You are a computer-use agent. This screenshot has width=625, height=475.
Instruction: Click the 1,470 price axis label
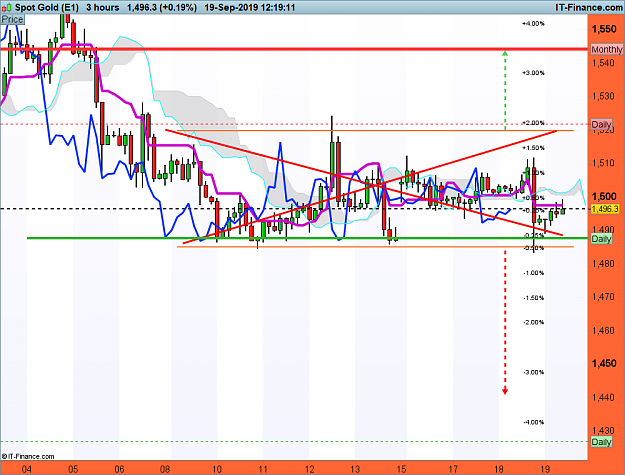click(603, 297)
